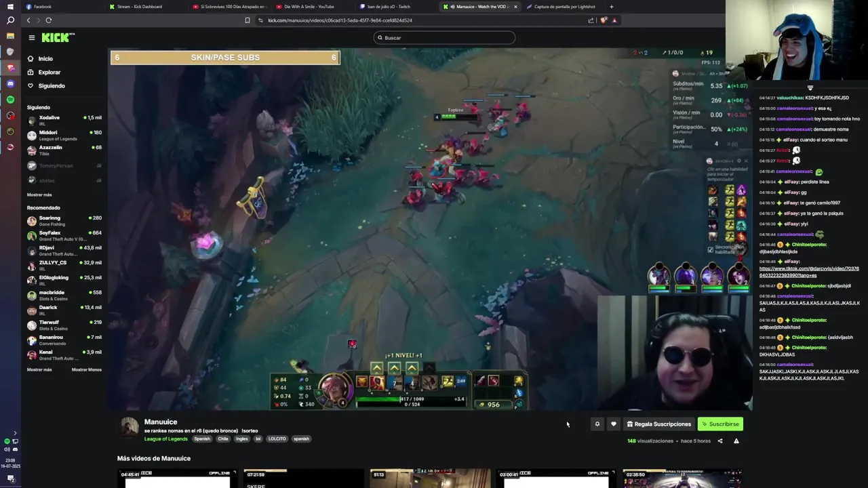Open recommended channel Daarick
This screenshot has height=488, width=868.
pyautogui.click(x=64, y=310)
